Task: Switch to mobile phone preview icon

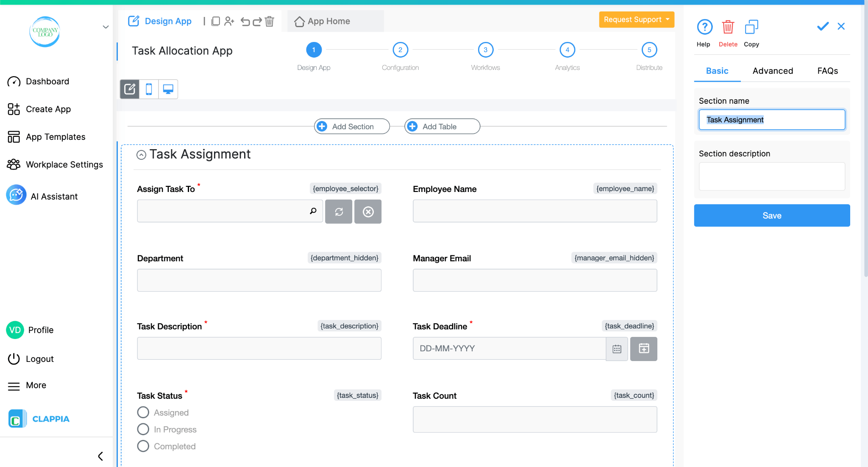Action: click(x=149, y=89)
